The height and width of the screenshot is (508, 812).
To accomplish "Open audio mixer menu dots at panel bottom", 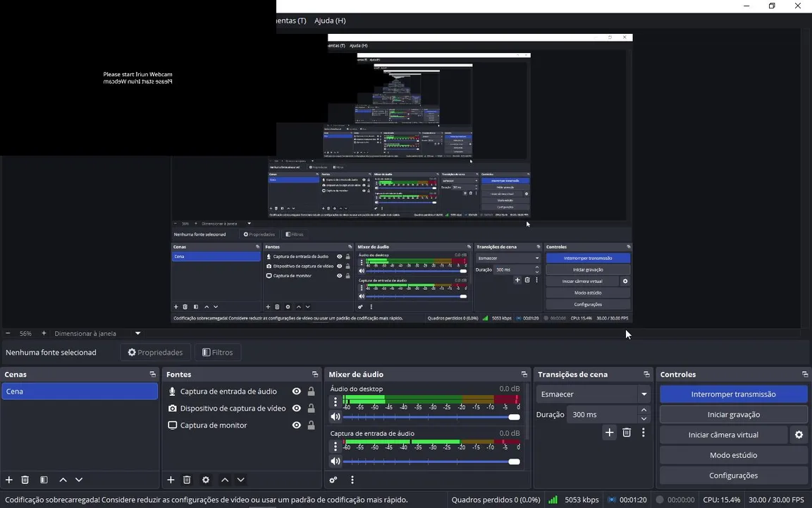I will click(352, 480).
